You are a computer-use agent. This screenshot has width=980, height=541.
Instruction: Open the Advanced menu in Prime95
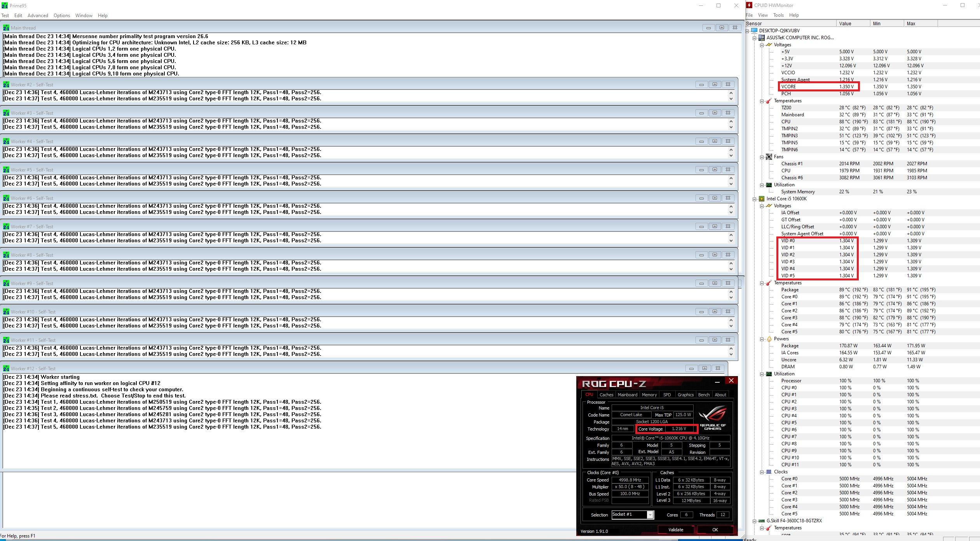coord(38,16)
